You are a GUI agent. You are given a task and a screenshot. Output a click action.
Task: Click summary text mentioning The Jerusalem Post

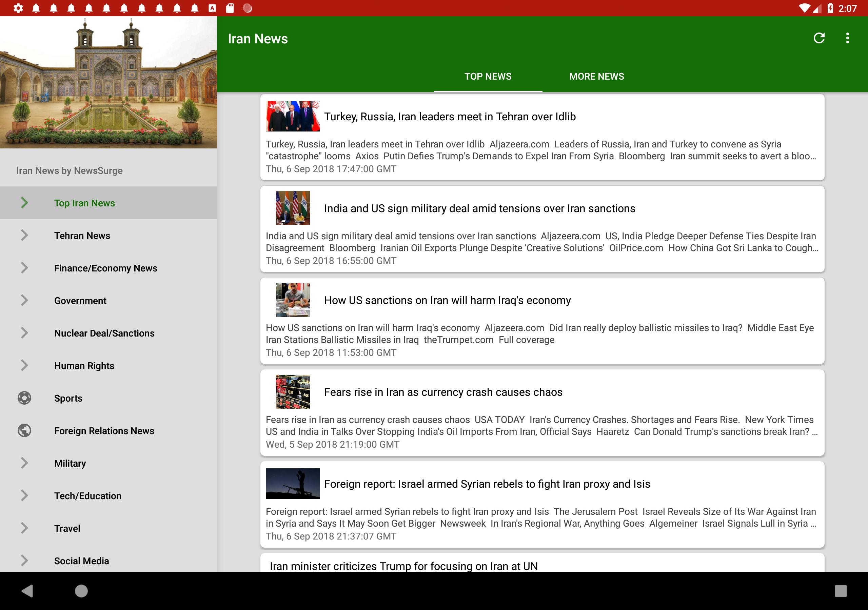pos(541,517)
